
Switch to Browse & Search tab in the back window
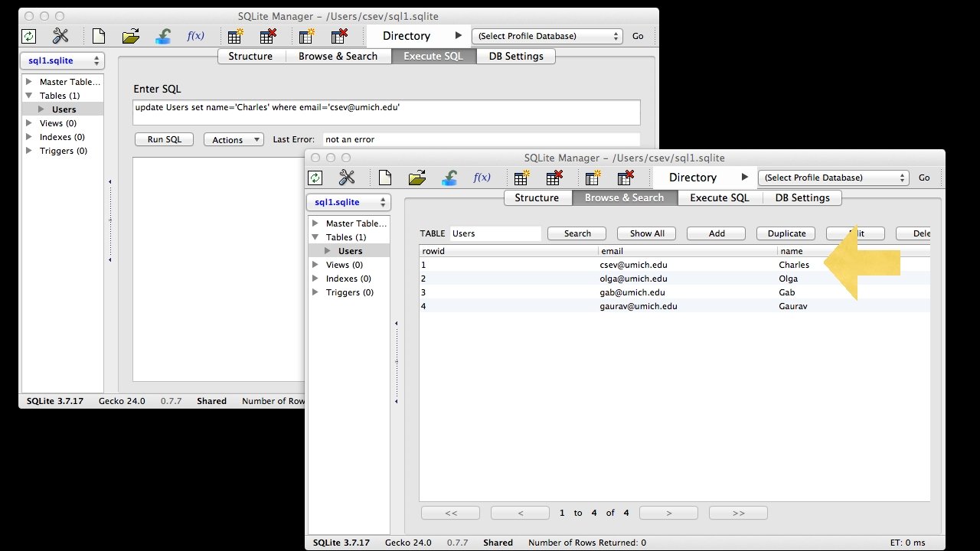(x=338, y=56)
